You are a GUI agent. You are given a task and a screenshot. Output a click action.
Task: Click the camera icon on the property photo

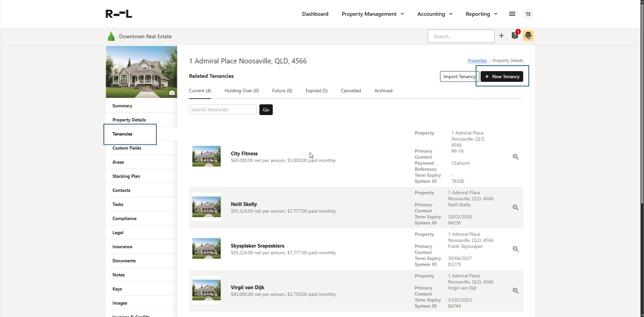[x=172, y=93]
